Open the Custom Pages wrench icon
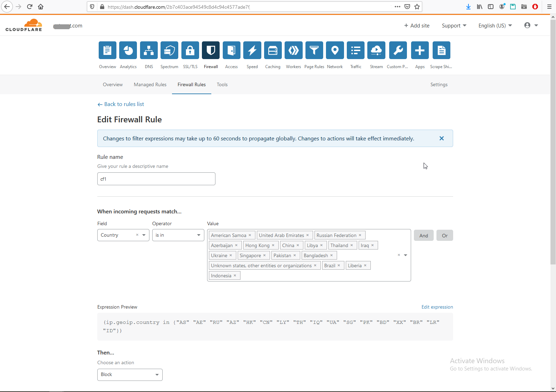Screen dimensions: 556x392 398,50
